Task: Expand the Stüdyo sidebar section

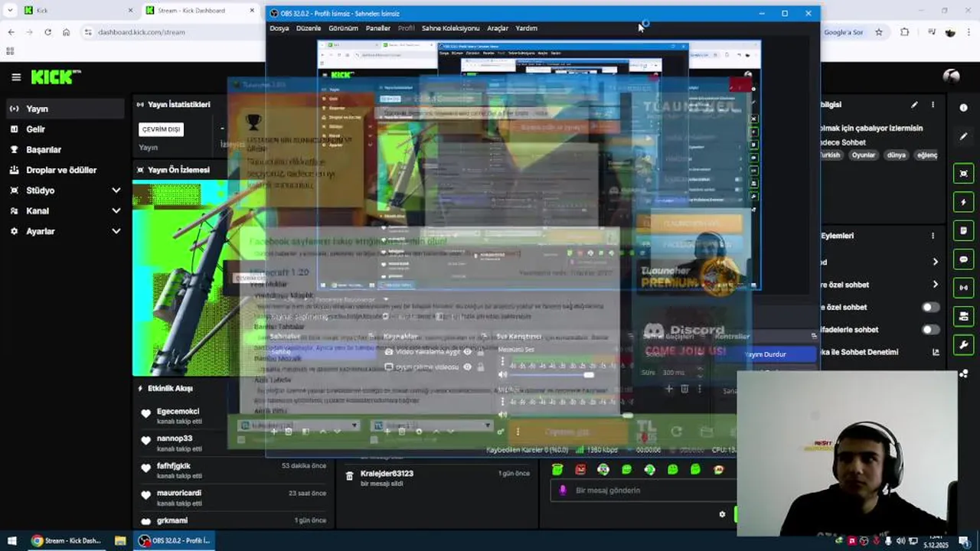Action: [116, 191]
